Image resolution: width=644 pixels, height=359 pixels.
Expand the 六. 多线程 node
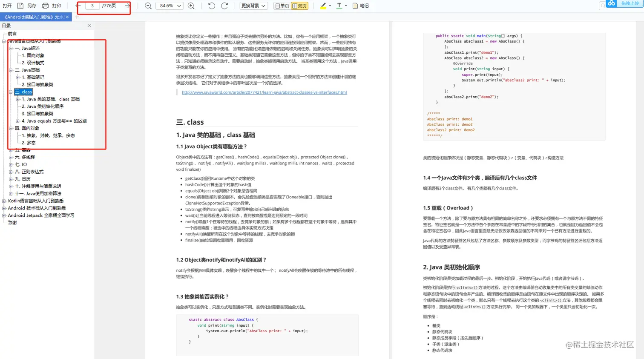[x=11, y=157]
